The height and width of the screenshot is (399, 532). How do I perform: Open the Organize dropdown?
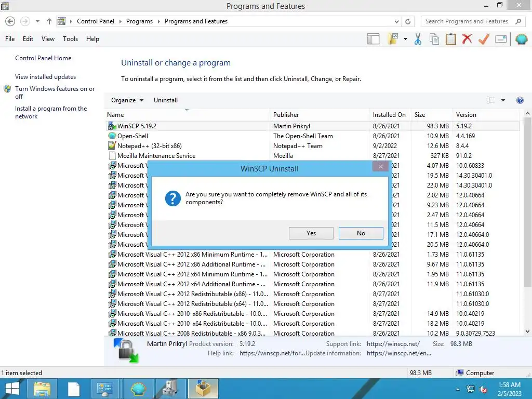(127, 100)
